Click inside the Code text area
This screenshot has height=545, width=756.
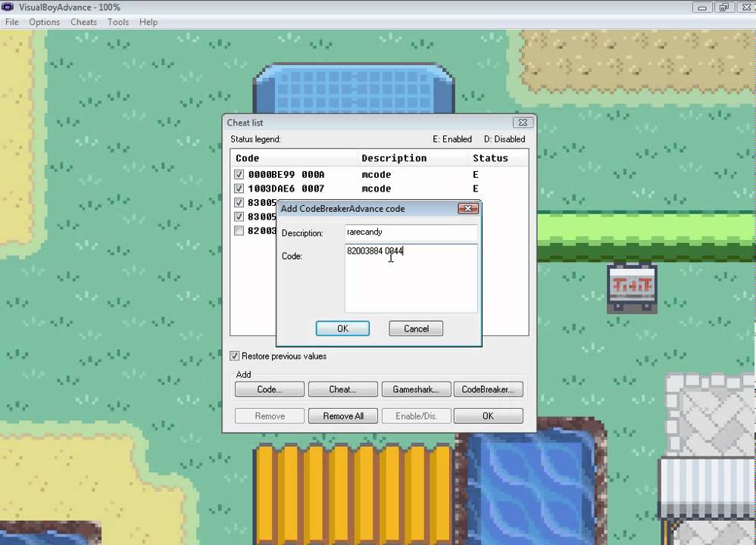(x=411, y=279)
